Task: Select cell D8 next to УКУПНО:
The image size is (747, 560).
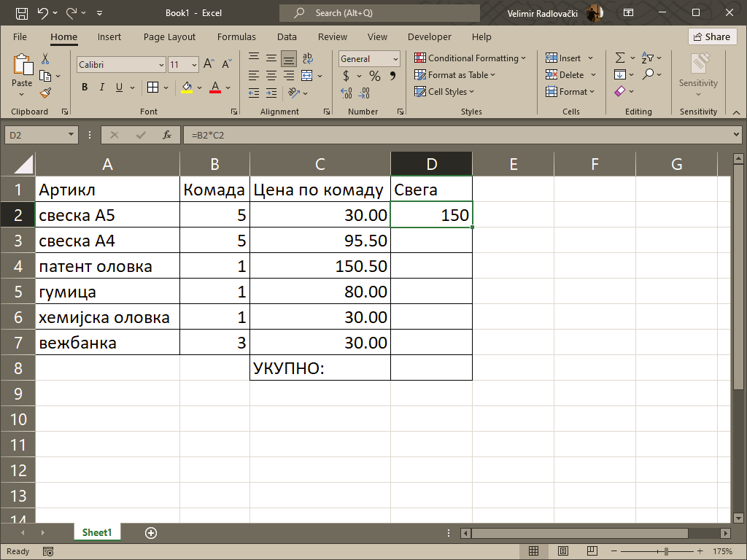Action: (x=431, y=368)
